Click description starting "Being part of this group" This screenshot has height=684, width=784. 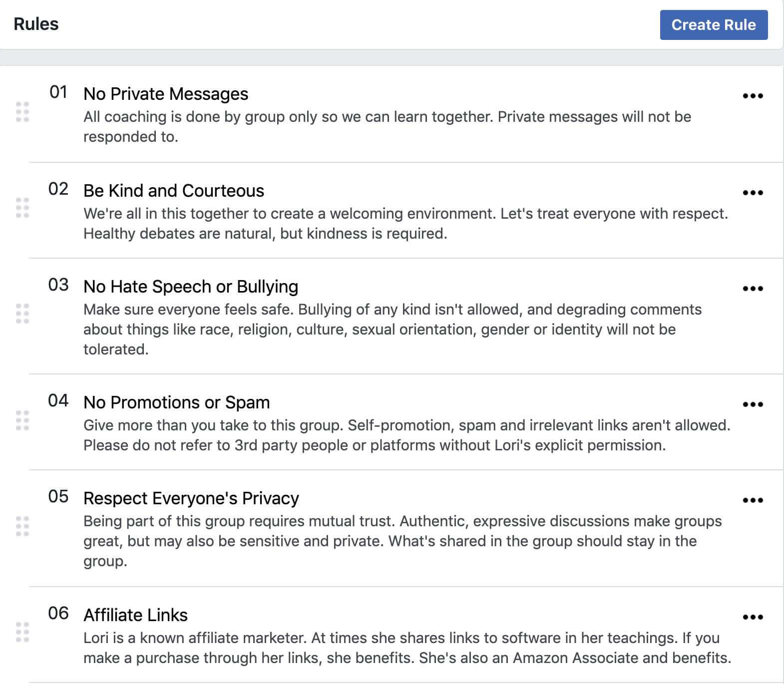point(402,541)
